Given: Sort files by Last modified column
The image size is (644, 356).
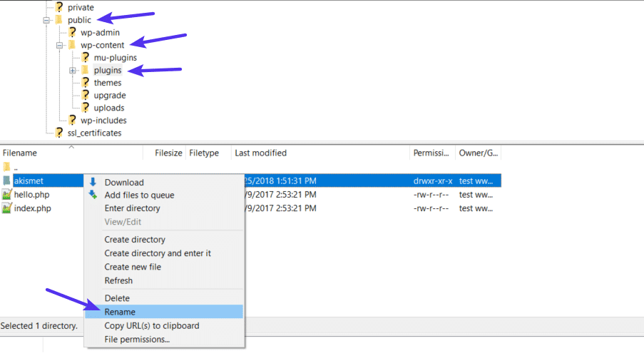Looking at the screenshot, I should point(260,153).
